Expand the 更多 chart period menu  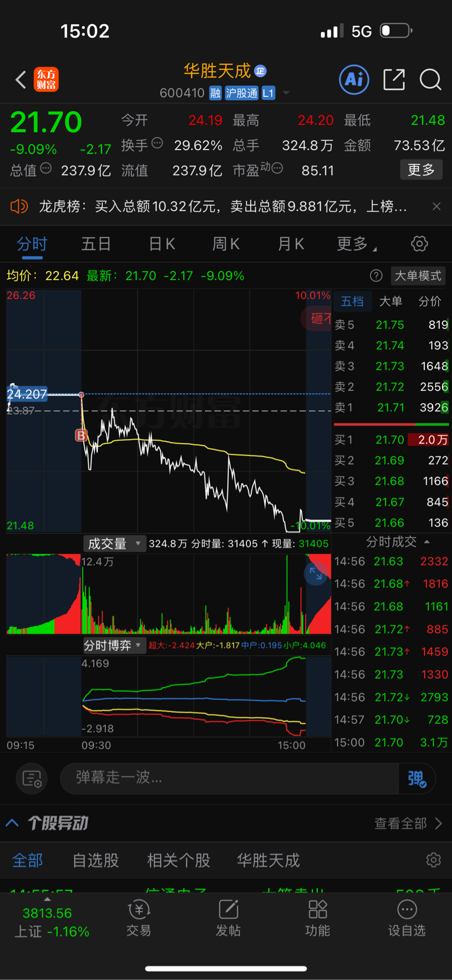tap(356, 244)
